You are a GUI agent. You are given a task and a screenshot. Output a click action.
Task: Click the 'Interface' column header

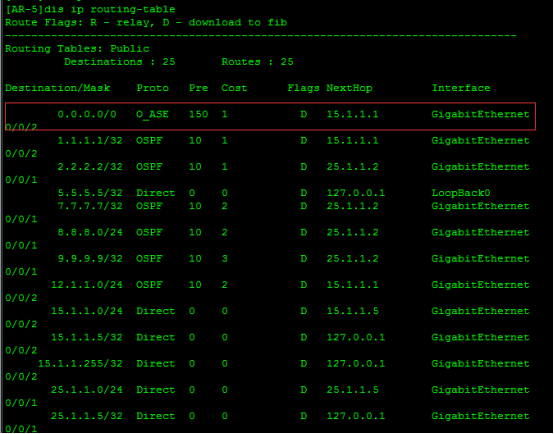click(461, 88)
